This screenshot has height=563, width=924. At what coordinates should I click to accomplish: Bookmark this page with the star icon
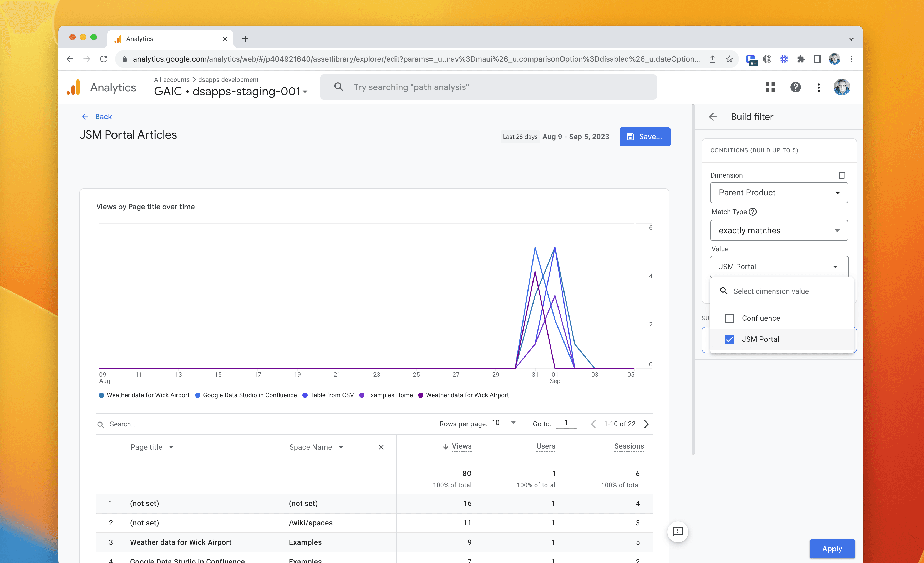[x=729, y=59]
